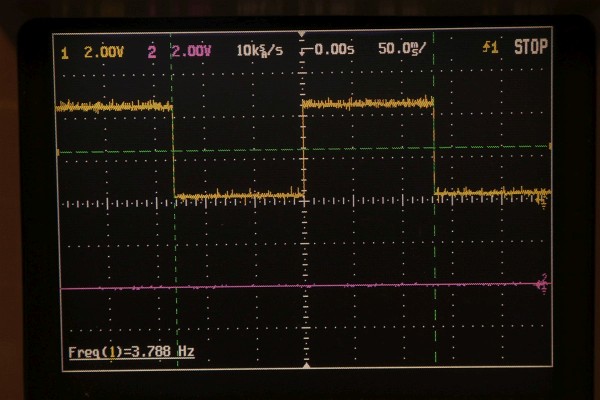Click the flat pink channel 2 trace
Viewport: 600px width, 400px height.
click(300, 286)
